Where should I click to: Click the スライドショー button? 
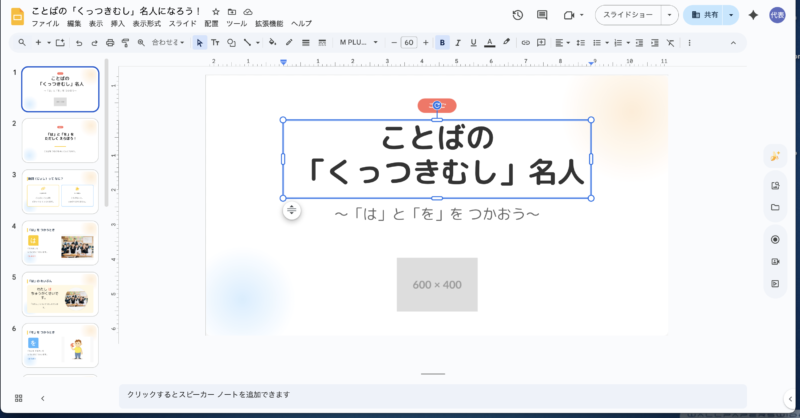(628, 15)
